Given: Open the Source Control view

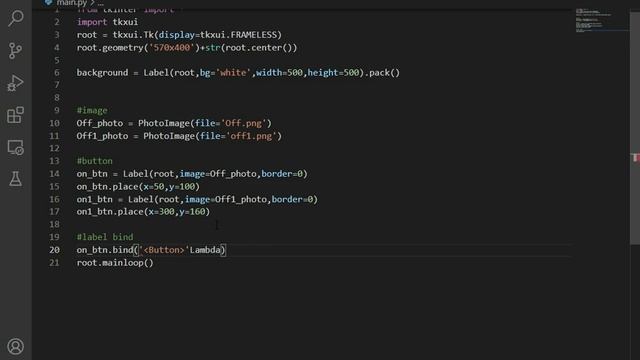Looking at the screenshot, I should tap(16, 51).
